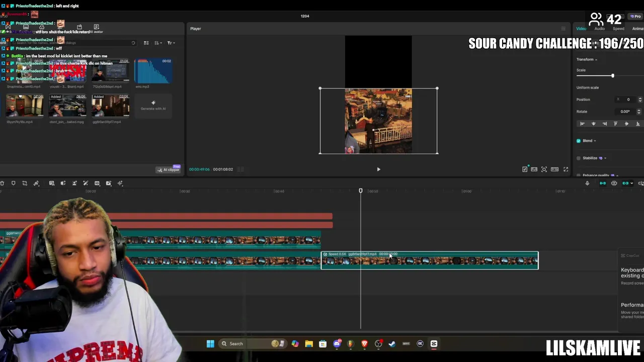Screen dimensions: 644x362
Task: Align clip vertically centered
Action: click(x=626, y=124)
